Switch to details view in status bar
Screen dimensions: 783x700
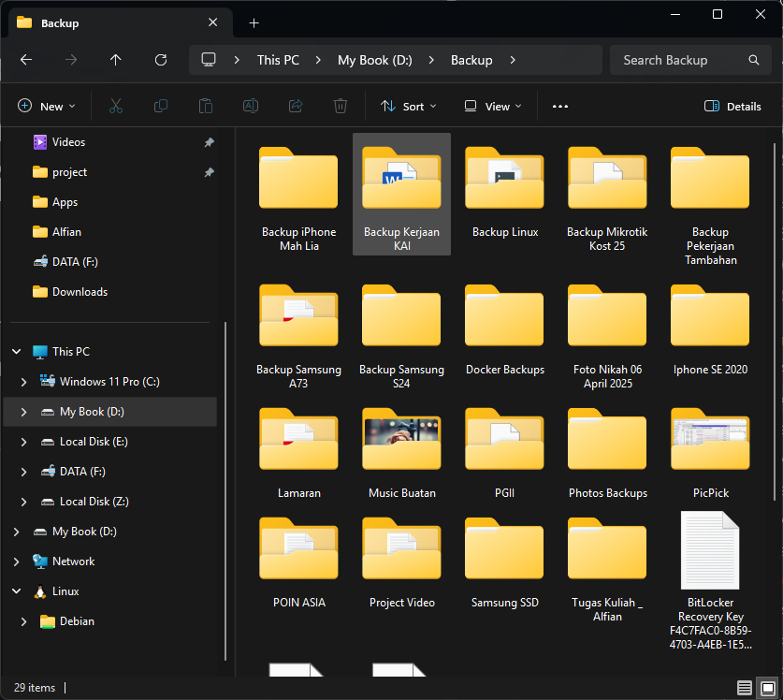pos(745,687)
